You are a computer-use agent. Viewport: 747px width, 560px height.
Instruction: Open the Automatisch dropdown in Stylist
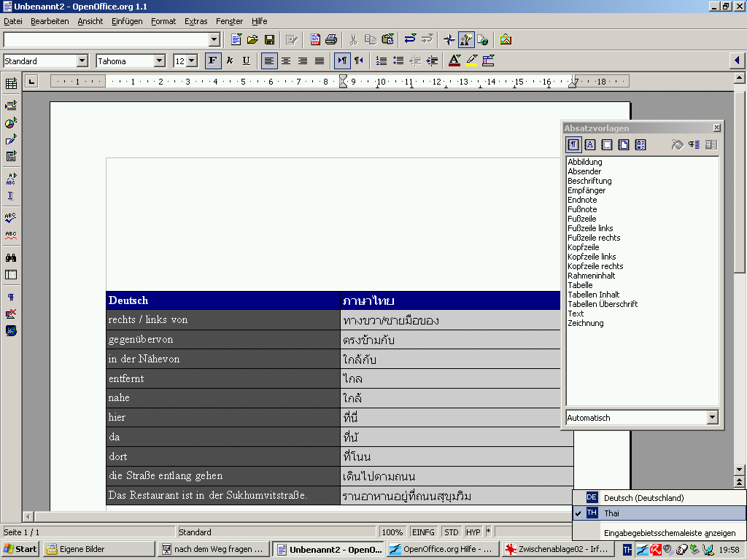712,418
